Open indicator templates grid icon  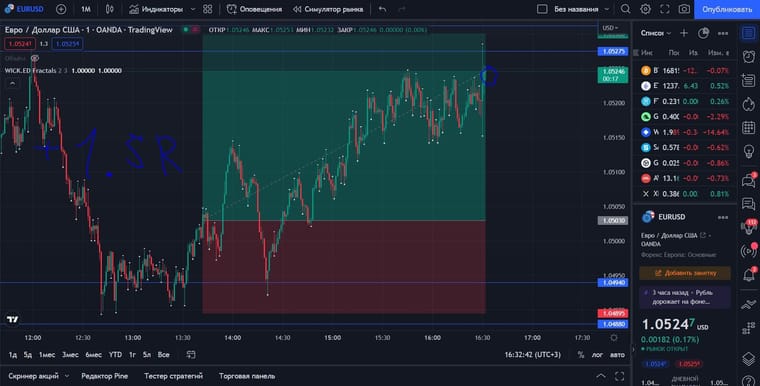click(x=207, y=9)
